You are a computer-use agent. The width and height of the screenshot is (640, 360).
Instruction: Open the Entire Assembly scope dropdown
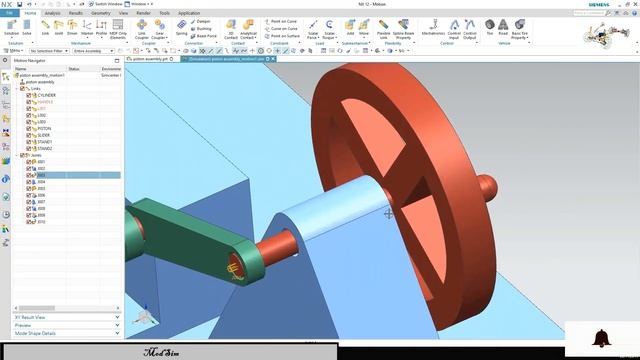93,51
